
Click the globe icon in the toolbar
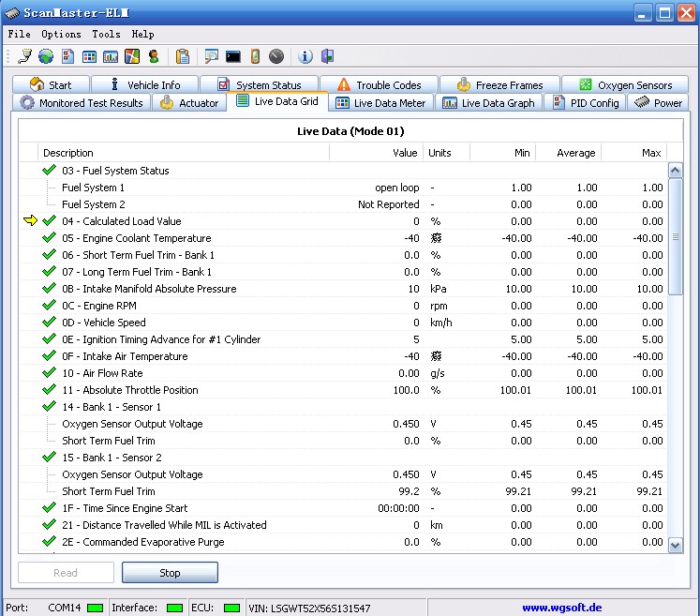click(x=46, y=56)
